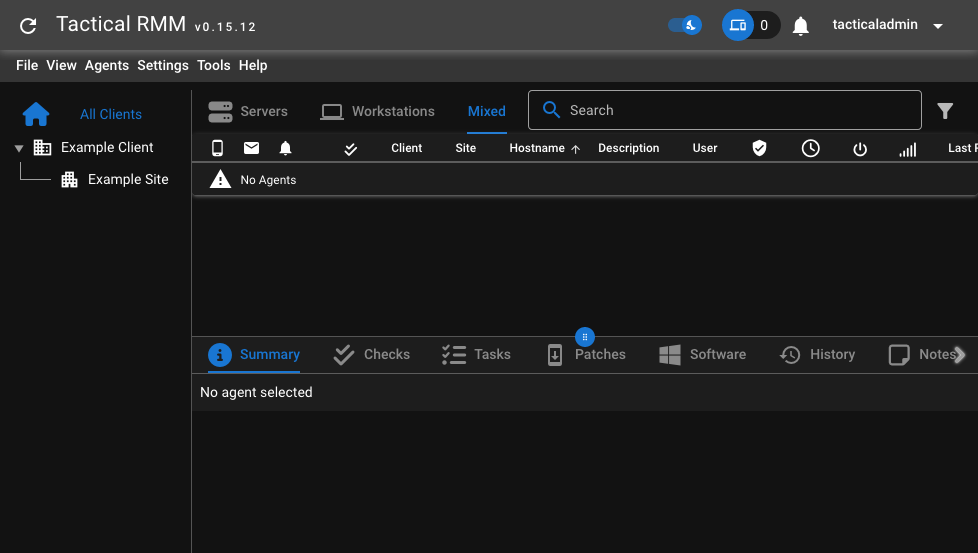Image resolution: width=978 pixels, height=553 pixels.
Task: Click the "No Agents" text
Action: (268, 180)
